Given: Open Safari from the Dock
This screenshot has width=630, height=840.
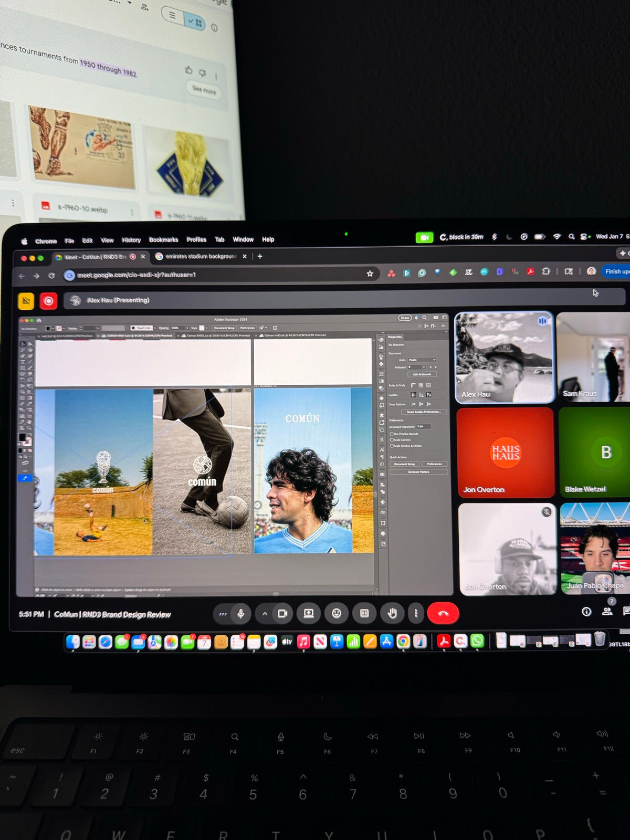Looking at the screenshot, I should click(106, 642).
